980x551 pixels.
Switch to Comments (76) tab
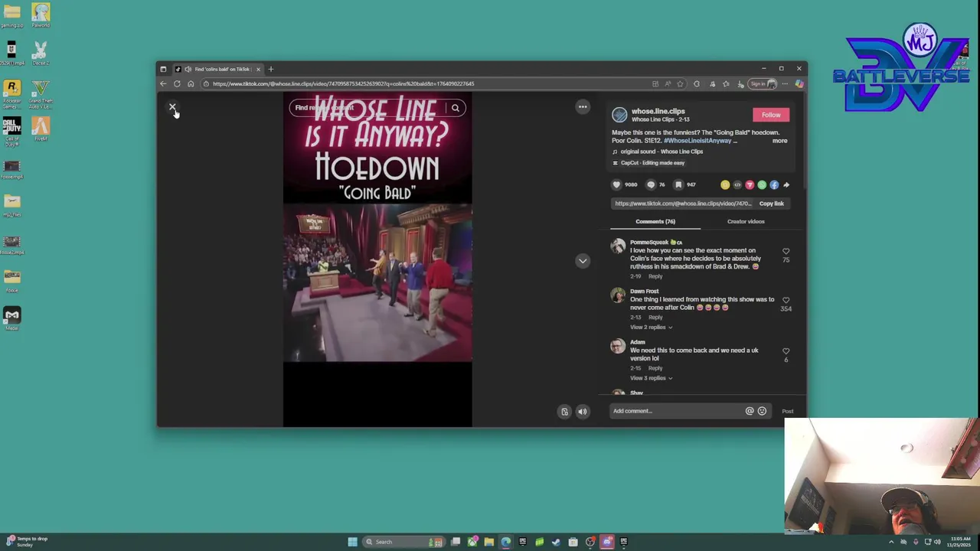tap(655, 221)
